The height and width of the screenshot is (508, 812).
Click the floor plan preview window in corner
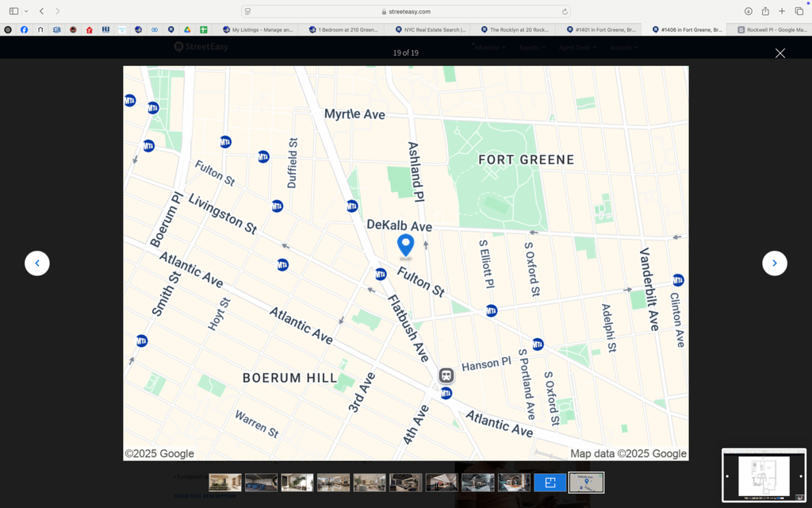point(764,475)
